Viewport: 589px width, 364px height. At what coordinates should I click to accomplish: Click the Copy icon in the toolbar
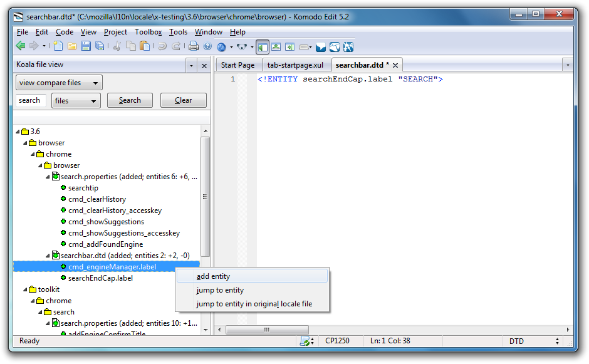click(x=131, y=46)
